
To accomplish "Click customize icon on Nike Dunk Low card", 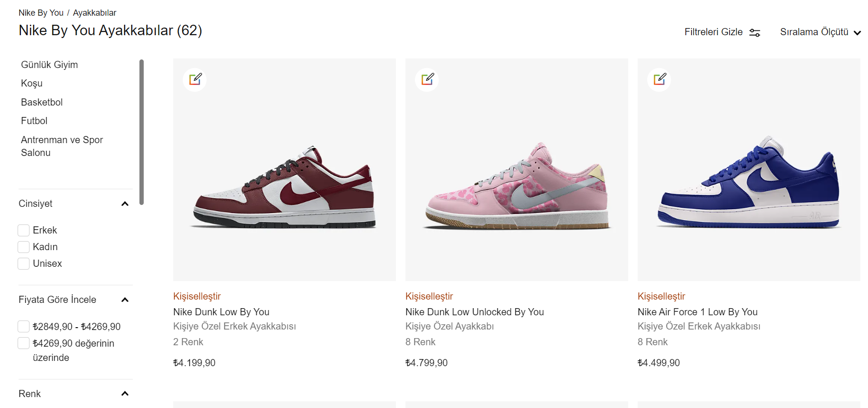I will pos(195,79).
